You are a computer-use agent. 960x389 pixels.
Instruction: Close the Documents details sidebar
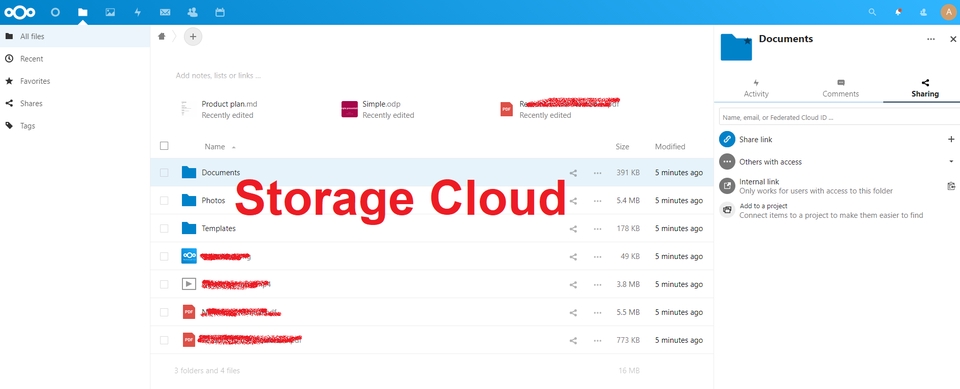pos(953,39)
